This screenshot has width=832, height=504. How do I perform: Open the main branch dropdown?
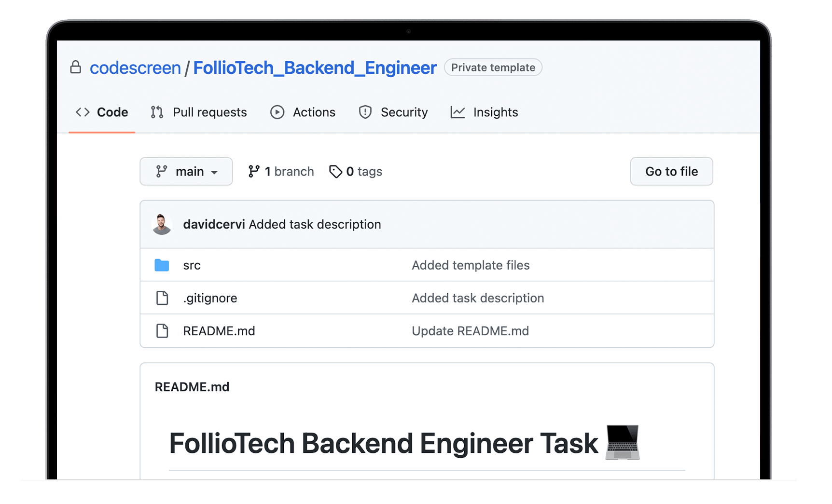pos(186,172)
